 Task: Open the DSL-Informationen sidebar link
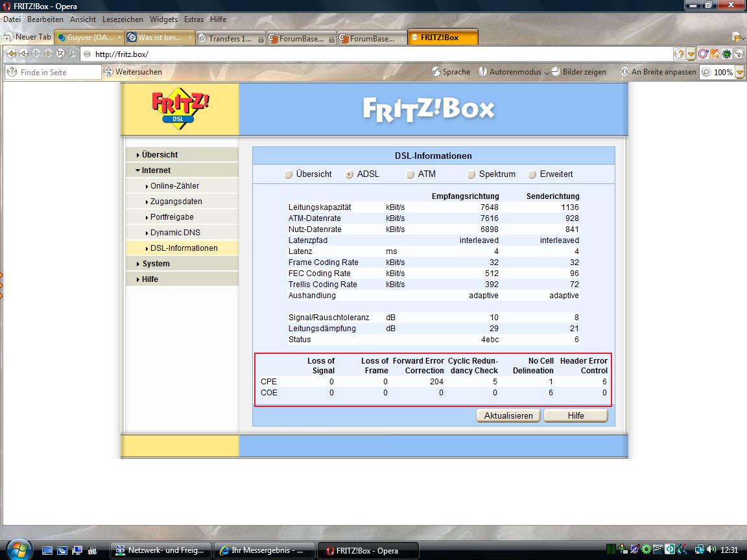click(x=184, y=249)
